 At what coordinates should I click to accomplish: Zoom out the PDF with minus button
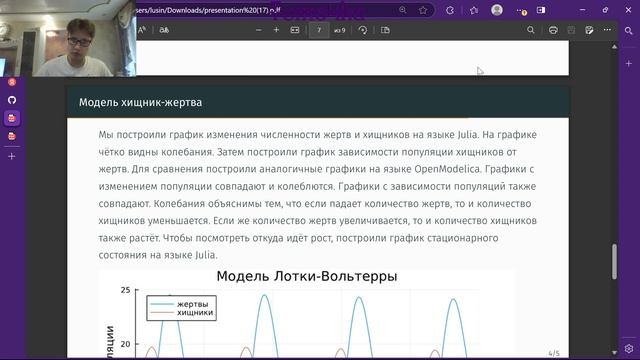click(258, 30)
